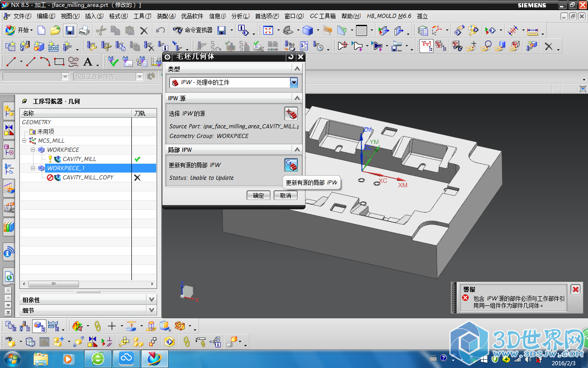Open the 文件(F) menu

coord(22,16)
